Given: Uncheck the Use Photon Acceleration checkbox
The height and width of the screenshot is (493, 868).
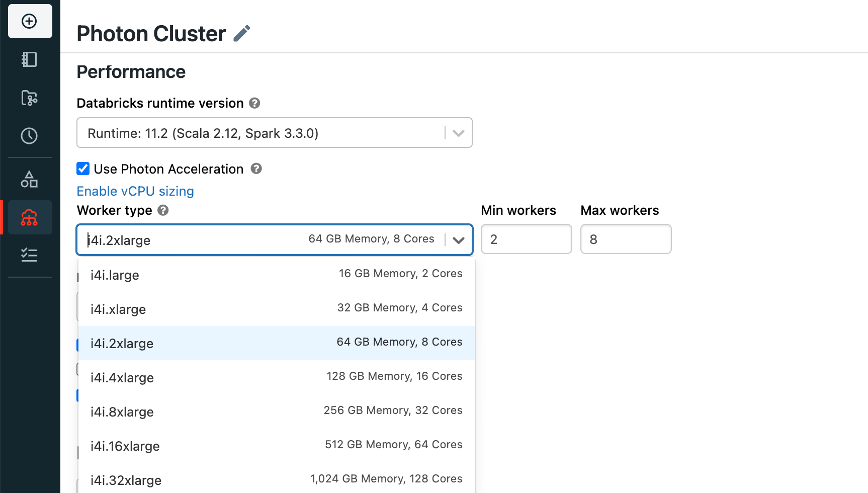Looking at the screenshot, I should 83,169.
